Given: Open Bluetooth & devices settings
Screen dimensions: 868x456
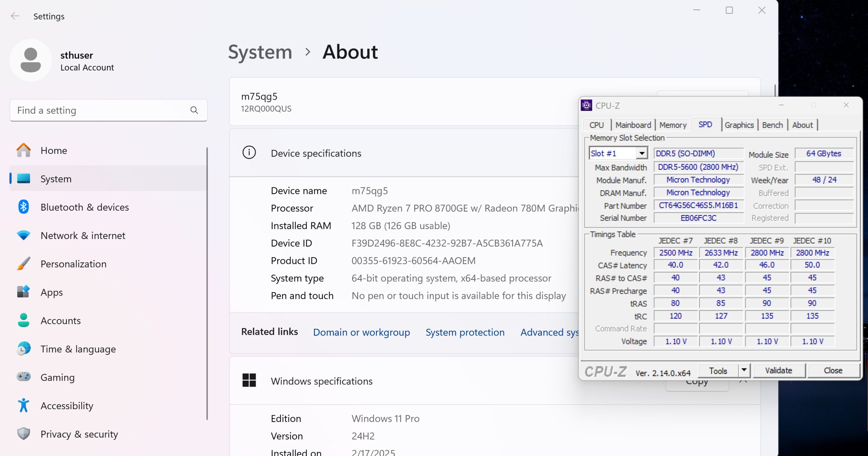Looking at the screenshot, I should click(84, 207).
